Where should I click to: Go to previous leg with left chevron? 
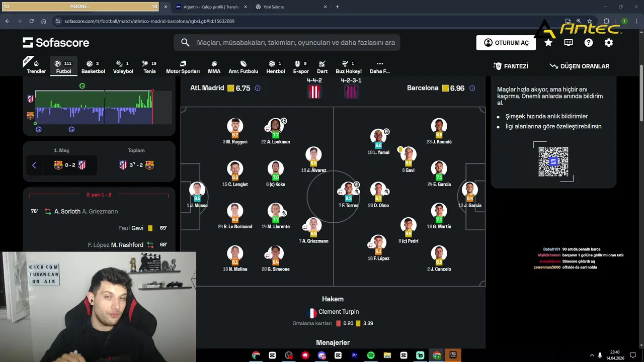(x=34, y=165)
